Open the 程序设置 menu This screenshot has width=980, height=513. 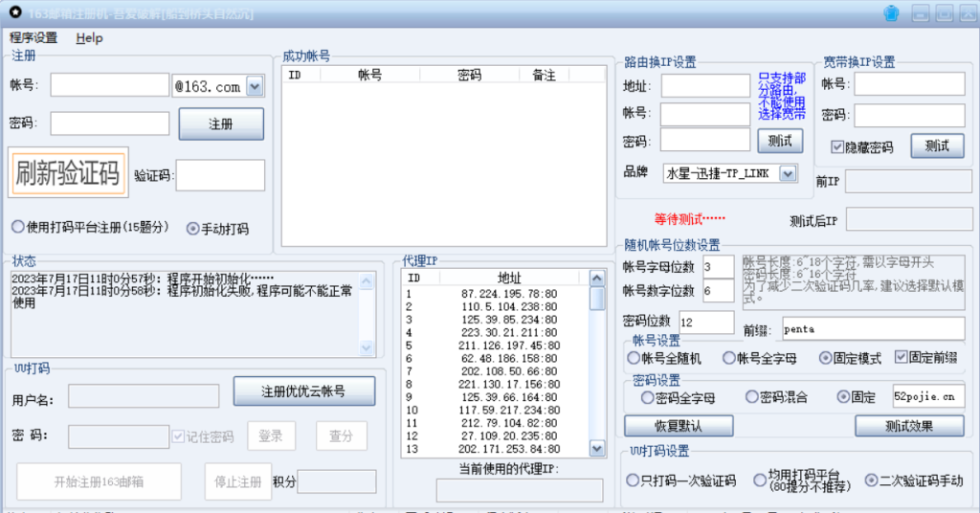[x=33, y=38]
